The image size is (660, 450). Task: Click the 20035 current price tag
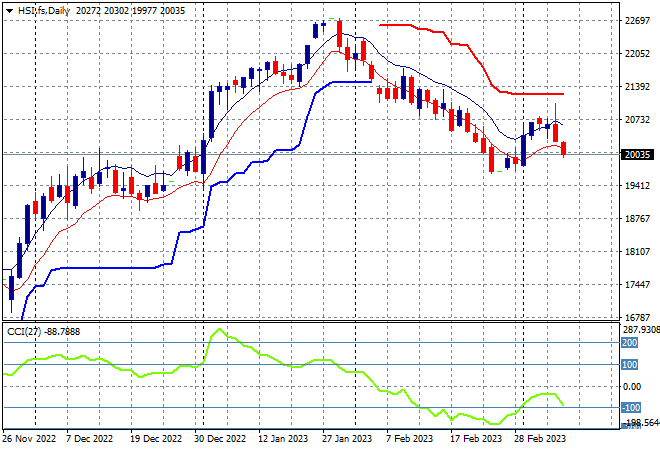tap(637, 154)
